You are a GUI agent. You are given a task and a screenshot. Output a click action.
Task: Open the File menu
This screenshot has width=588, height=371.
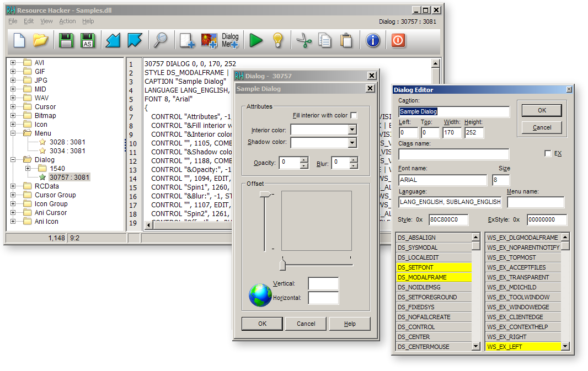tap(13, 21)
